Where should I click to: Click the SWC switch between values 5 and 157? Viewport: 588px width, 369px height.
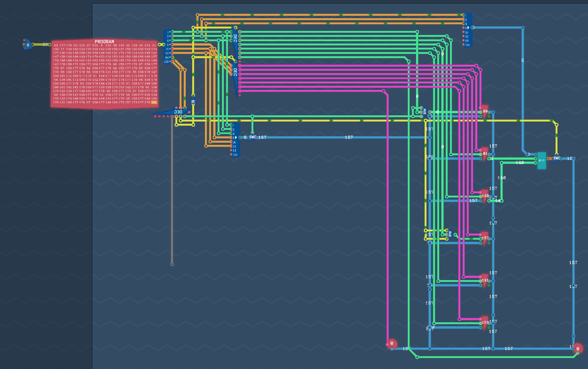[x=253, y=137]
